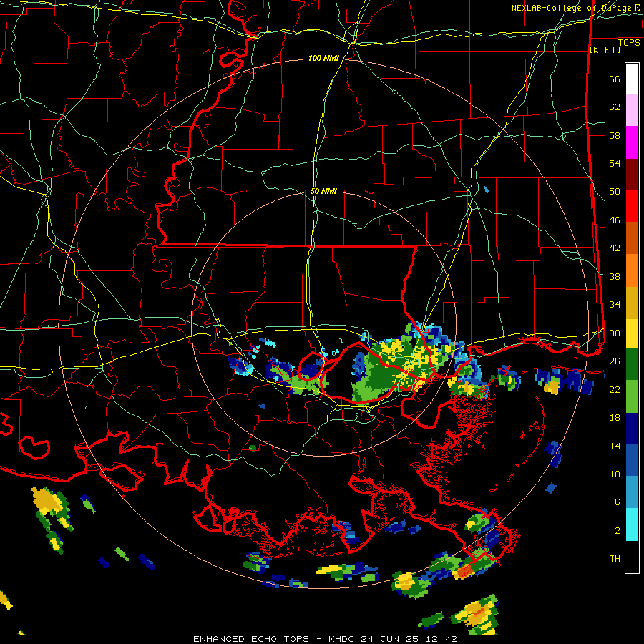Click the 14 legend value

[615, 446]
